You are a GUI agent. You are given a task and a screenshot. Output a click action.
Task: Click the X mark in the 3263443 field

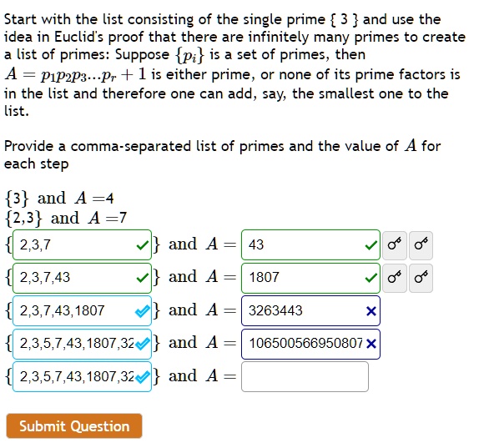(371, 311)
